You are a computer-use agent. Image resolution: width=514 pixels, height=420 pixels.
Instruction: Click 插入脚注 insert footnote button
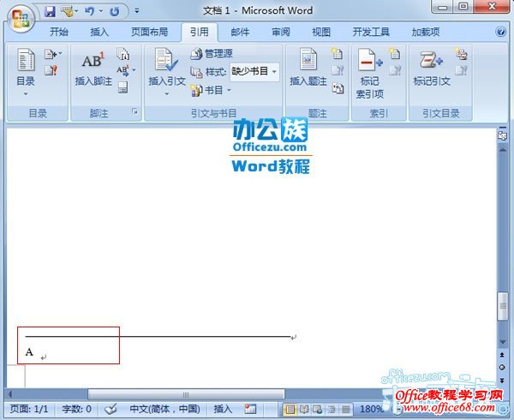click(93, 69)
